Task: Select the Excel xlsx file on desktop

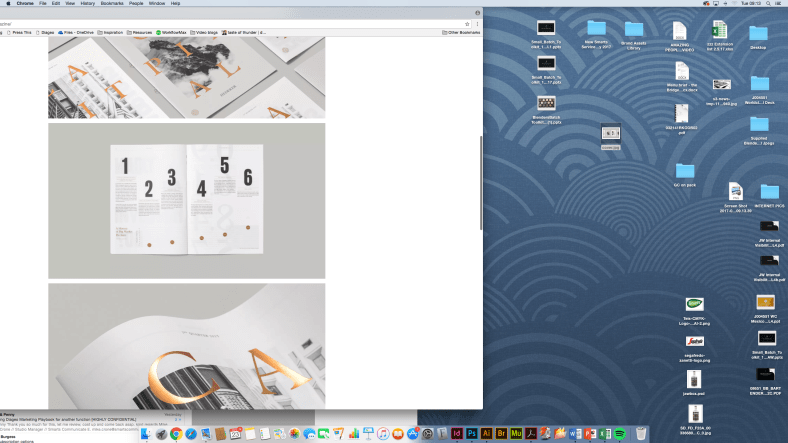Action: (720, 35)
